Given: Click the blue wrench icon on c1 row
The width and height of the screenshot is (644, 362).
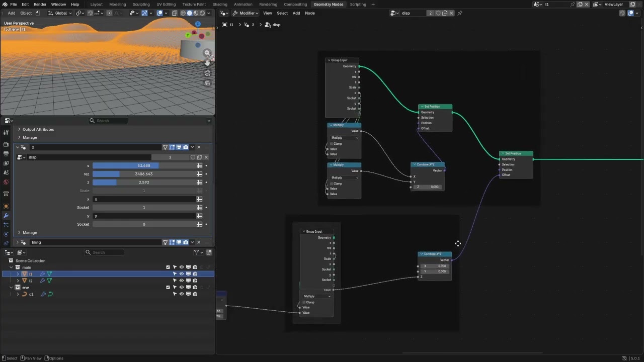Looking at the screenshot, I should [43, 294].
